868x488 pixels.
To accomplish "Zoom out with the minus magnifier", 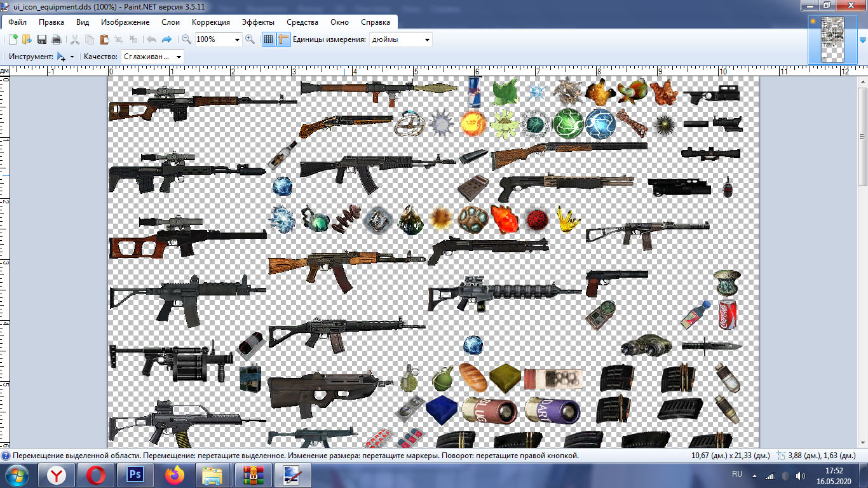I will pos(187,39).
